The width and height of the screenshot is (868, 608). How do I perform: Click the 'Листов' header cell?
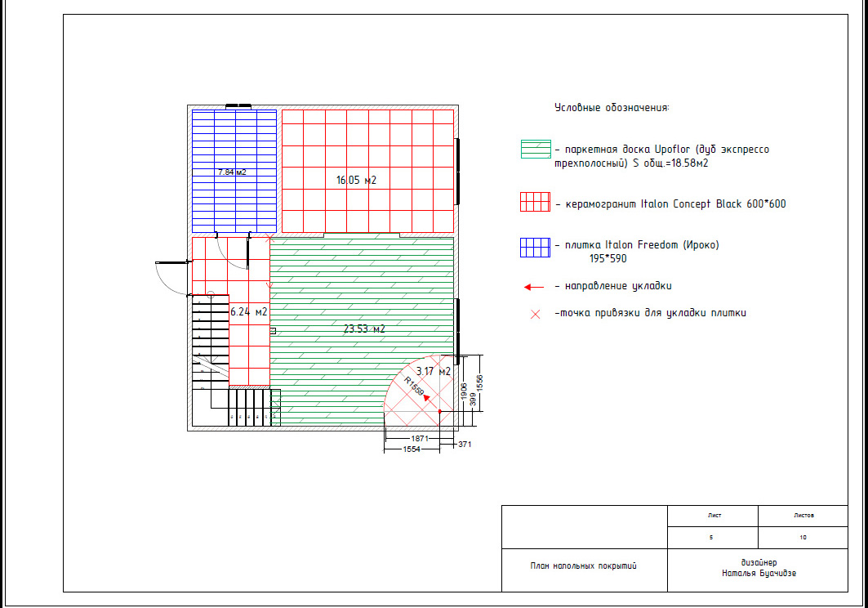(x=803, y=516)
